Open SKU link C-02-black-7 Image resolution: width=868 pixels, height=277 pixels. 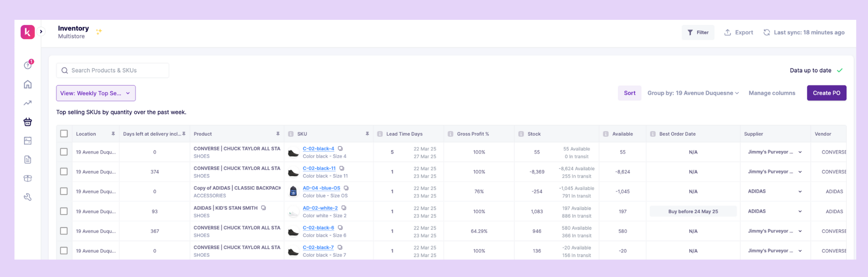318,248
